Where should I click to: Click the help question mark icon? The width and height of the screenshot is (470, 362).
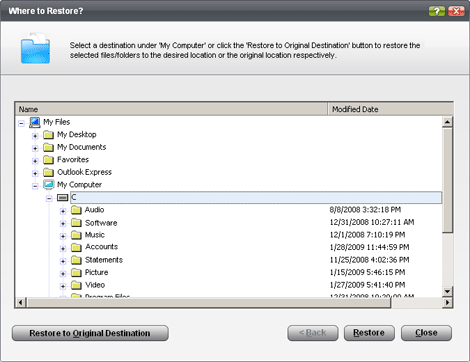pyautogui.click(x=437, y=11)
